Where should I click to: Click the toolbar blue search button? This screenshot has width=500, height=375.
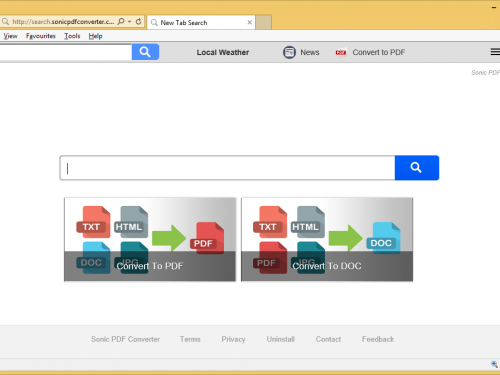point(145,52)
